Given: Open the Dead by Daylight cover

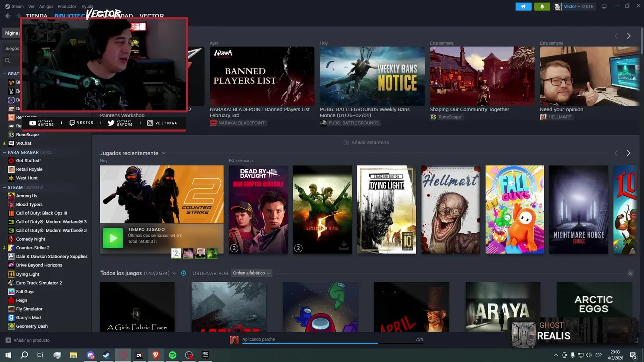Looking at the screenshot, I should (259, 210).
